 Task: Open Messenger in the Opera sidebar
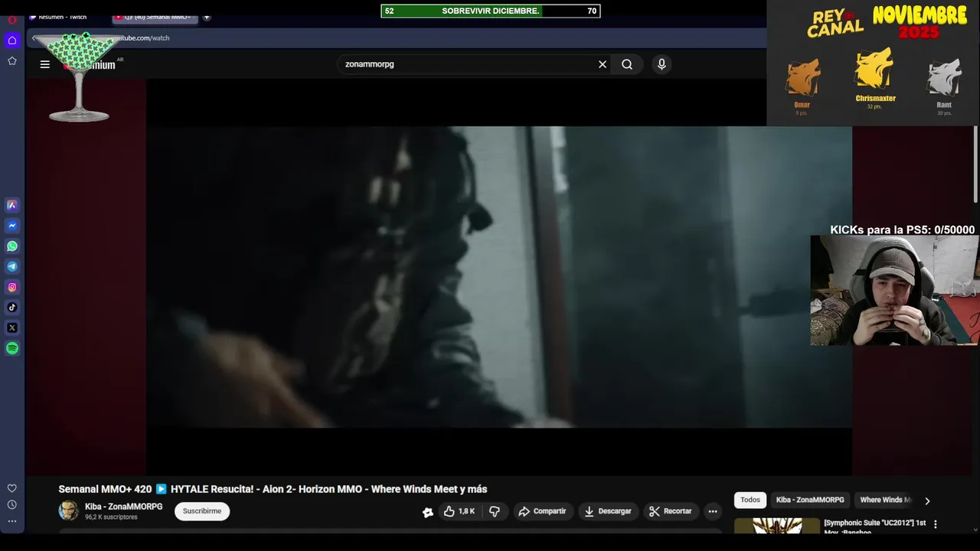(12, 226)
